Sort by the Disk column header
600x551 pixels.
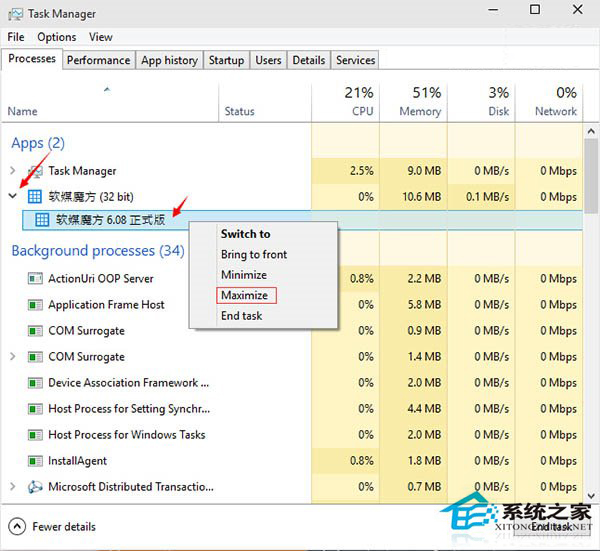tap(481, 103)
